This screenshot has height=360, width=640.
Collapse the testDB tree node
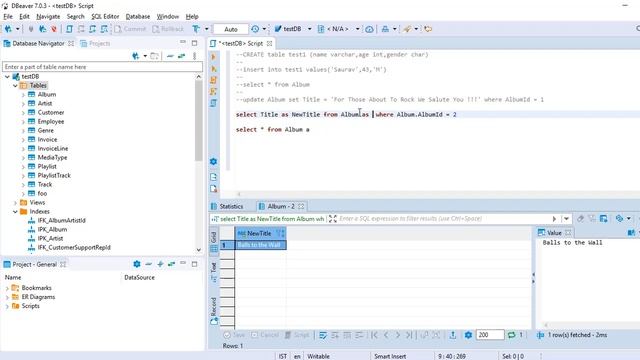(7, 76)
